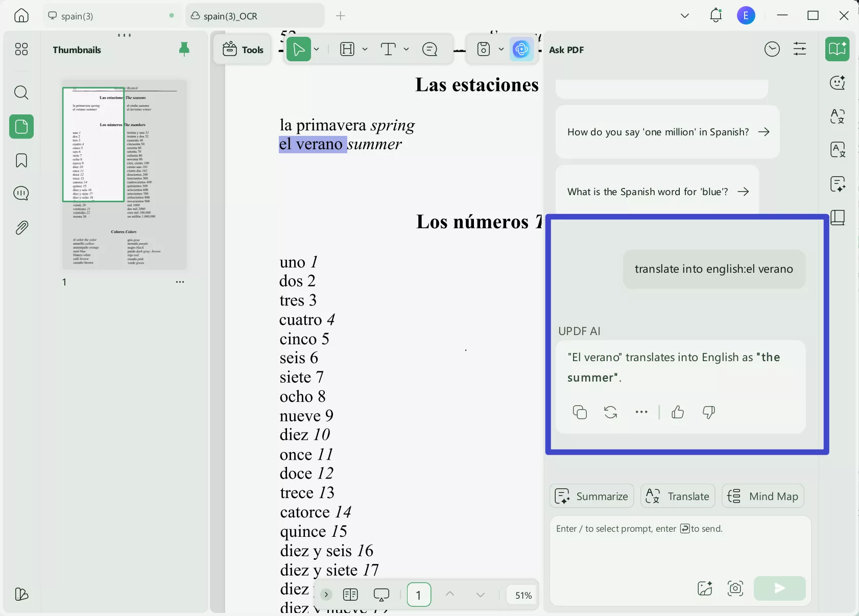Select the Comment tool in the toolbar
This screenshot has height=616, width=859.
click(x=430, y=49)
